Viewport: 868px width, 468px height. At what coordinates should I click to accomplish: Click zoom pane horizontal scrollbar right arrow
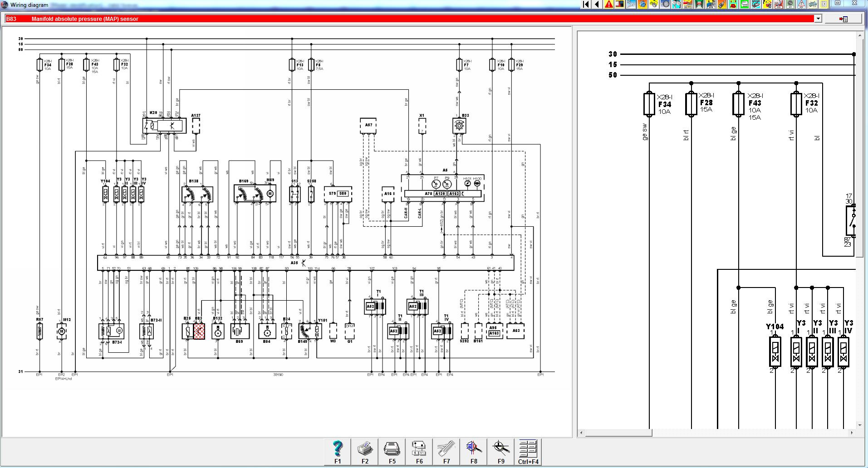coord(852,433)
